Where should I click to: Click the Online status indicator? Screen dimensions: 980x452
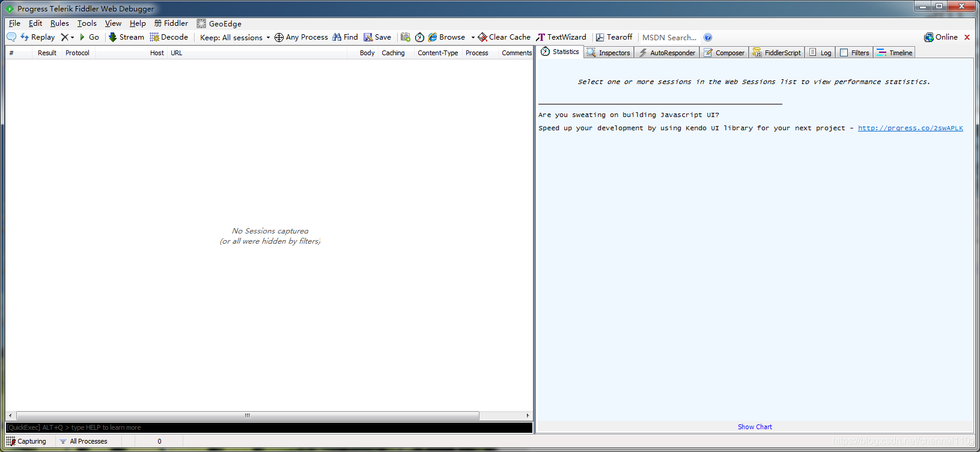(941, 37)
